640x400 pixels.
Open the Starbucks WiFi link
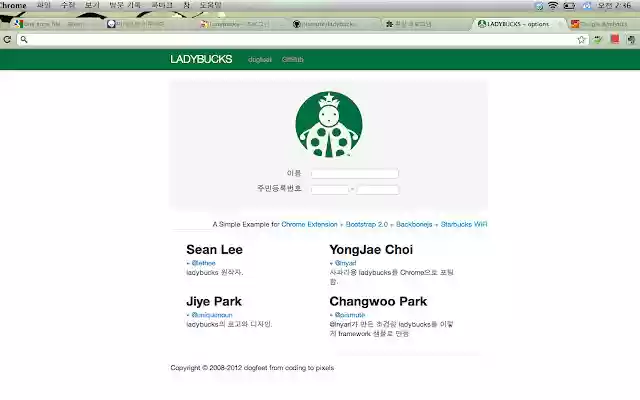pos(464,224)
